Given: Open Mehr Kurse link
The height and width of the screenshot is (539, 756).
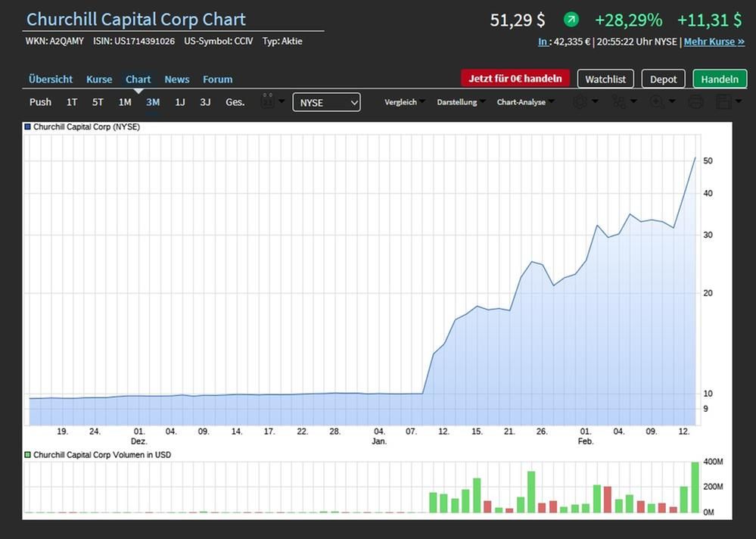Looking at the screenshot, I should pos(714,42).
